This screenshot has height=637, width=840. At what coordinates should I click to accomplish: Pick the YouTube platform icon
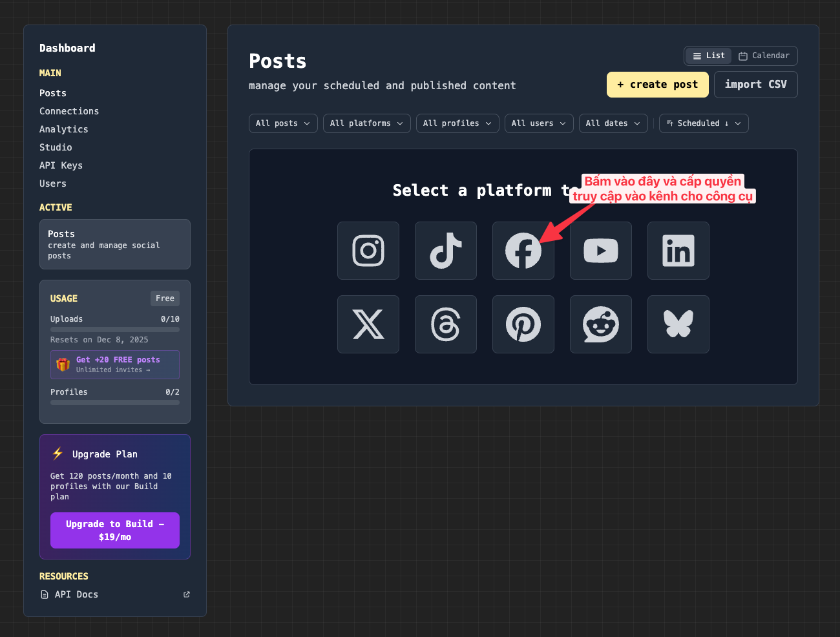[601, 251]
